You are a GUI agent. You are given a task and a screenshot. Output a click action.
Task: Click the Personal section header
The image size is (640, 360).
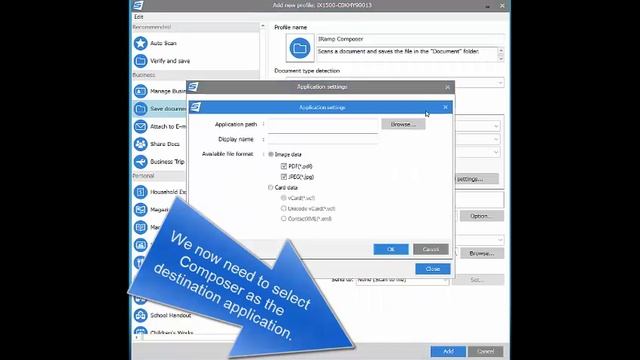[159, 176]
